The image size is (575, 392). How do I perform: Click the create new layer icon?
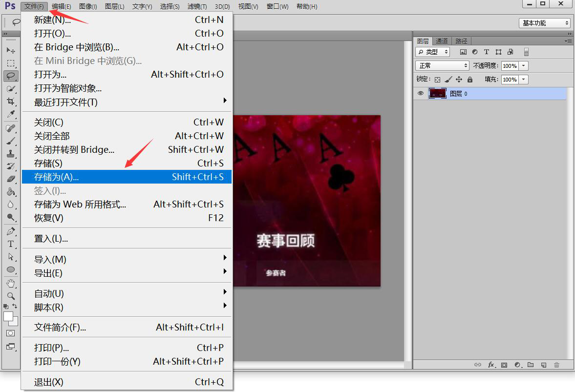(x=544, y=365)
